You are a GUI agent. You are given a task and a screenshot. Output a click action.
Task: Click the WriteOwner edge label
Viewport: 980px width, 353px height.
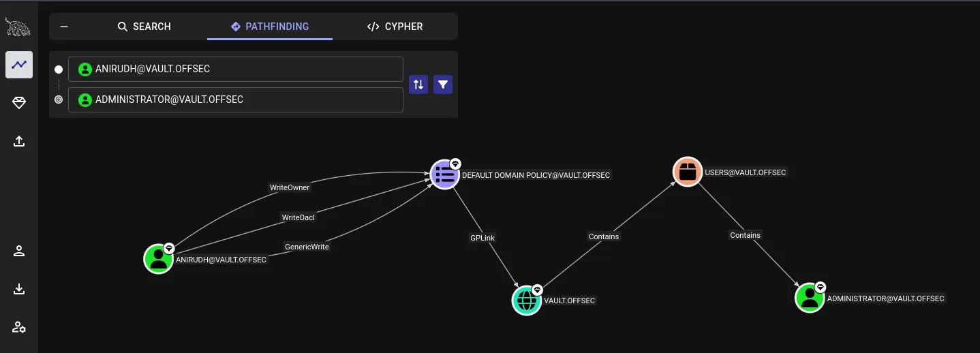click(290, 187)
